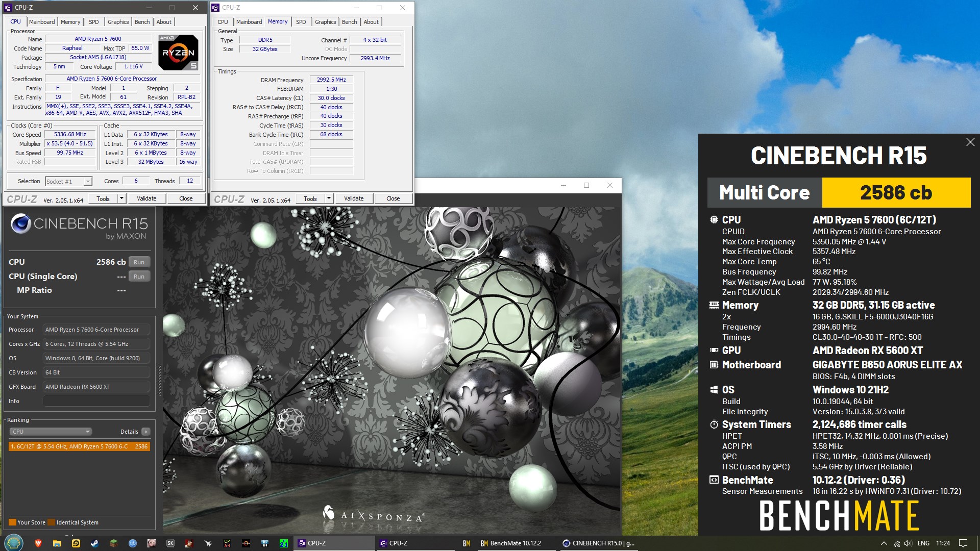This screenshot has width=980, height=551.
Task: Open Tools dropdown arrow in CPU tab window
Action: pyautogui.click(x=121, y=198)
